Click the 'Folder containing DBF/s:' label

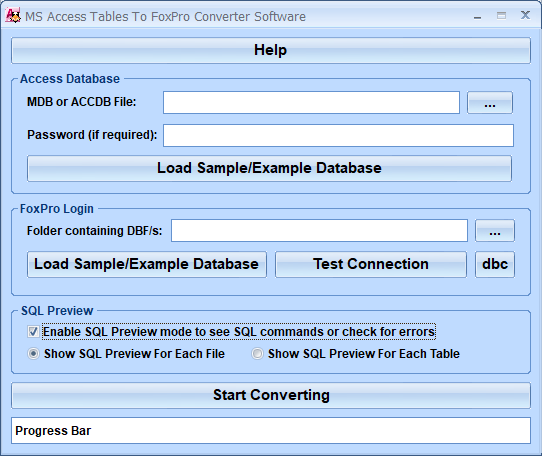coord(94,231)
